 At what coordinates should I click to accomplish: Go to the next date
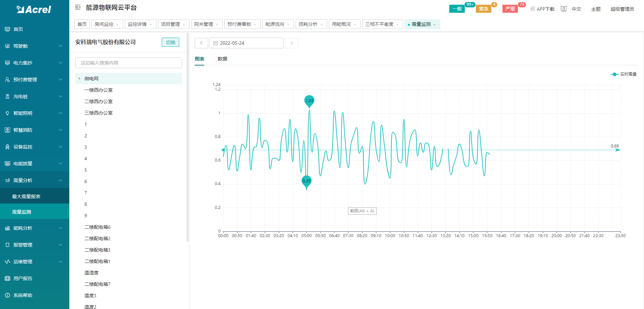(292, 43)
